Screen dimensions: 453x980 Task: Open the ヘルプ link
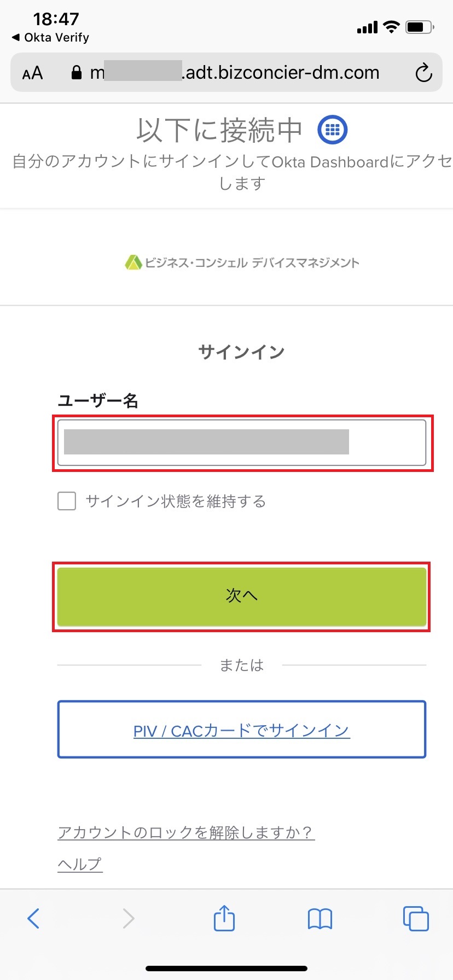click(80, 864)
